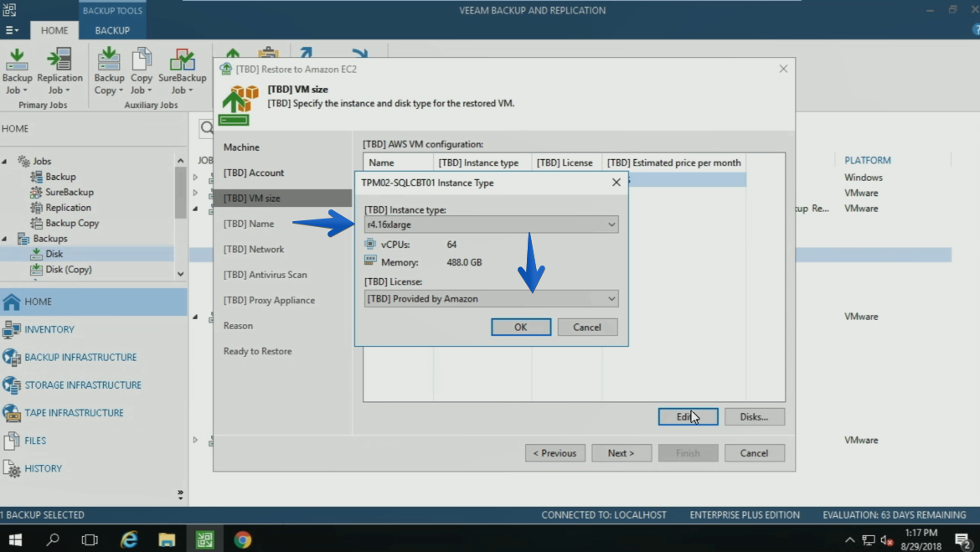Open the SureBackup Job ribbon icon

pyautogui.click(x=182, y=70)
